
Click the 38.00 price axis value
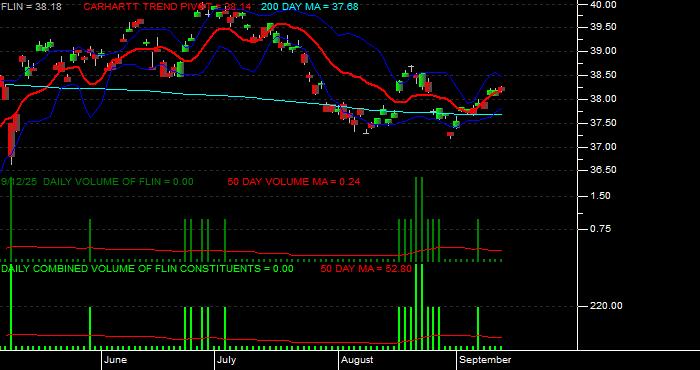[604, 99]
